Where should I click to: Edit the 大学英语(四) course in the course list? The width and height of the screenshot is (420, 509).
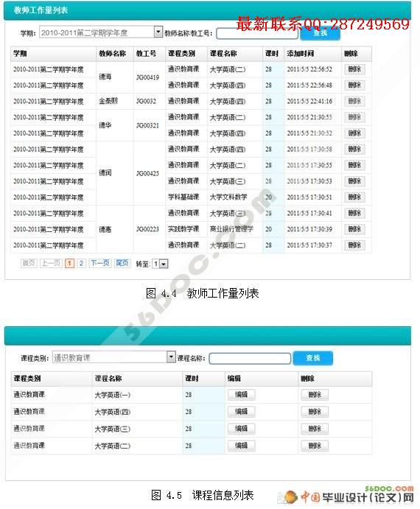click(242, 412)
